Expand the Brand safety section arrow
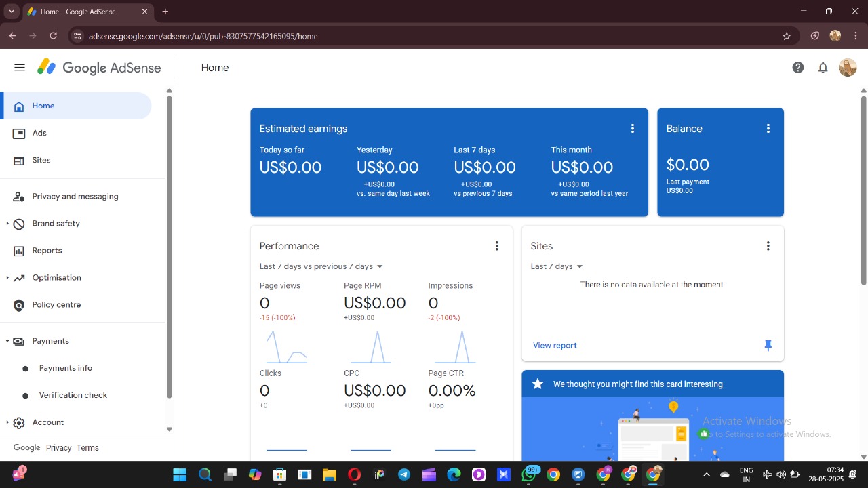Image resolution: width=868 pixels, height=488 pixels. [x=7, y=223]
